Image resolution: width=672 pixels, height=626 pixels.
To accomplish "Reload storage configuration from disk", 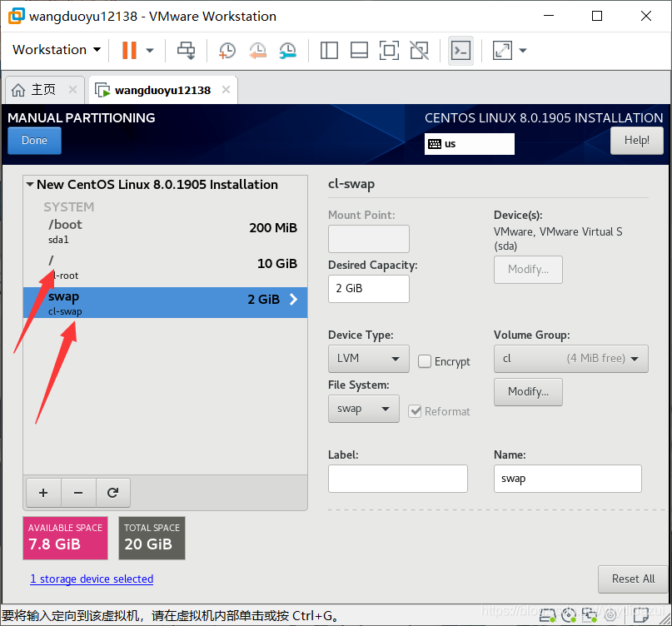I will [112, 493].
